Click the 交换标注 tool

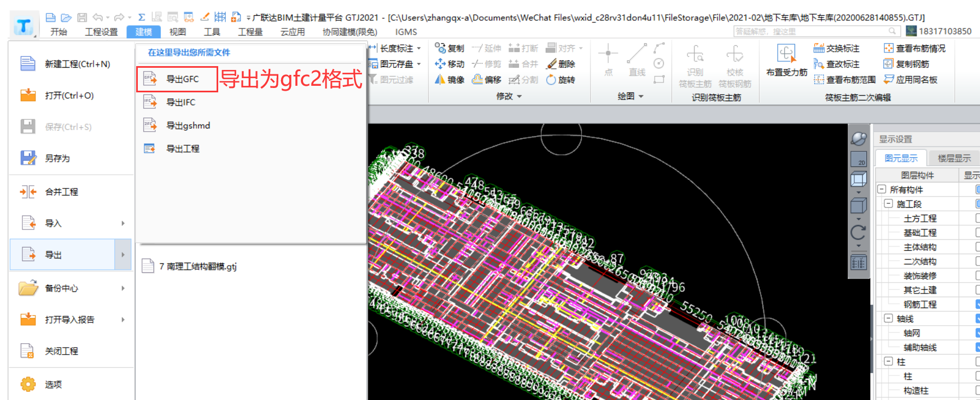pyautogui.click(x=837, y=48)
